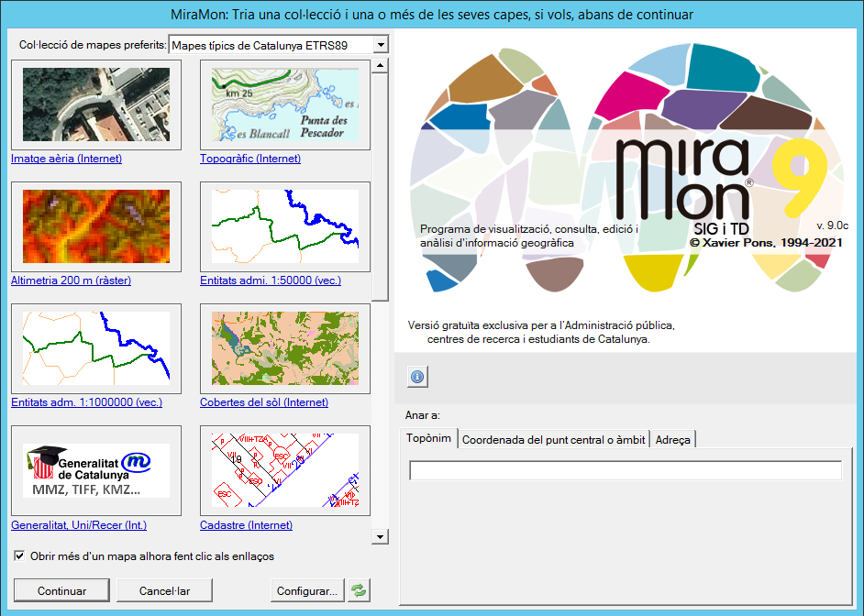Open the map collection dropdown

click(x=381, y=45)
